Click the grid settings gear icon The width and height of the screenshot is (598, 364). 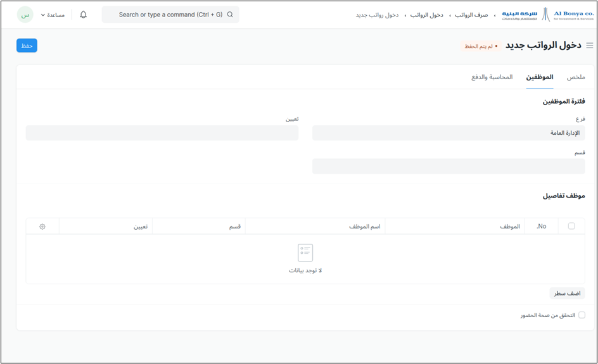(x=42, y=227)
